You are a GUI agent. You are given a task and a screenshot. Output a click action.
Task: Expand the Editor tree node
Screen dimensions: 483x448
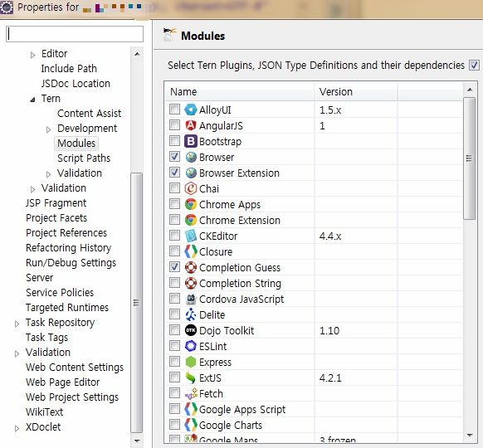point(32,55)
